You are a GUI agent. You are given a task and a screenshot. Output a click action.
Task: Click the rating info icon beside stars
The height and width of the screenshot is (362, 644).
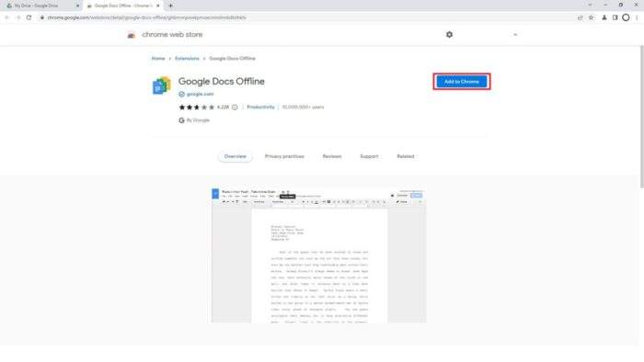coord(235,107)
